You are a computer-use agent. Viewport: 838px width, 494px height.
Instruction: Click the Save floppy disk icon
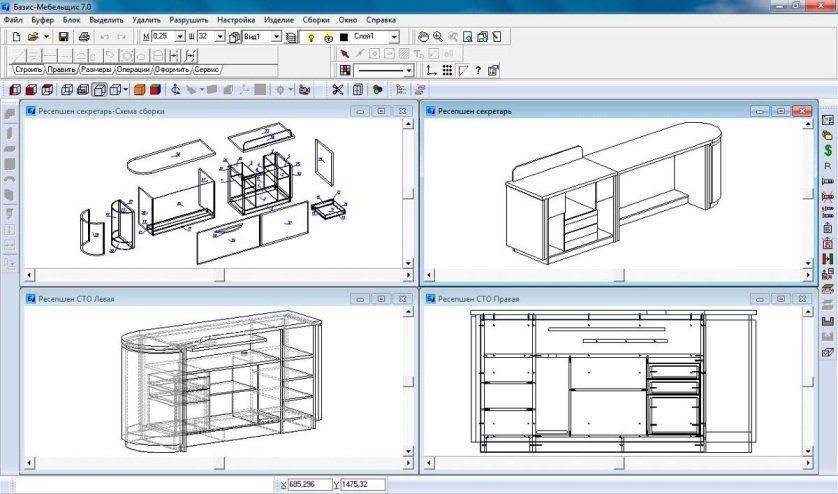click(x=62, y=36)
